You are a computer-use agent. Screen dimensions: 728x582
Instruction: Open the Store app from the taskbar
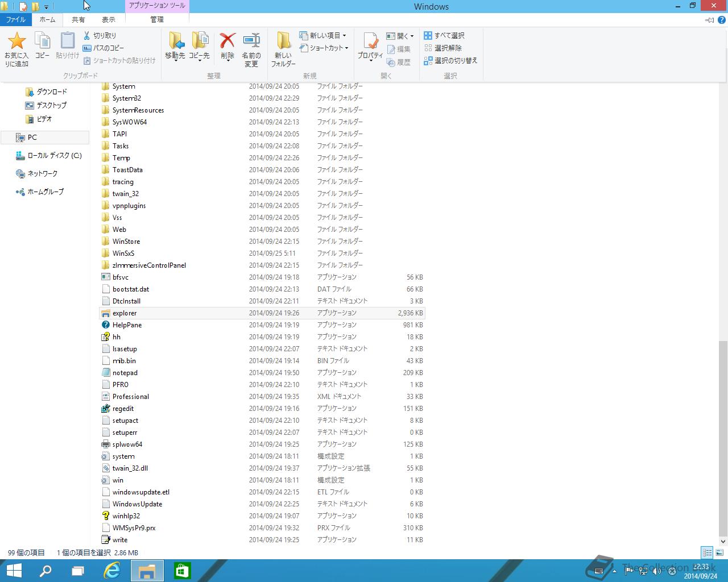click(182, 571)
